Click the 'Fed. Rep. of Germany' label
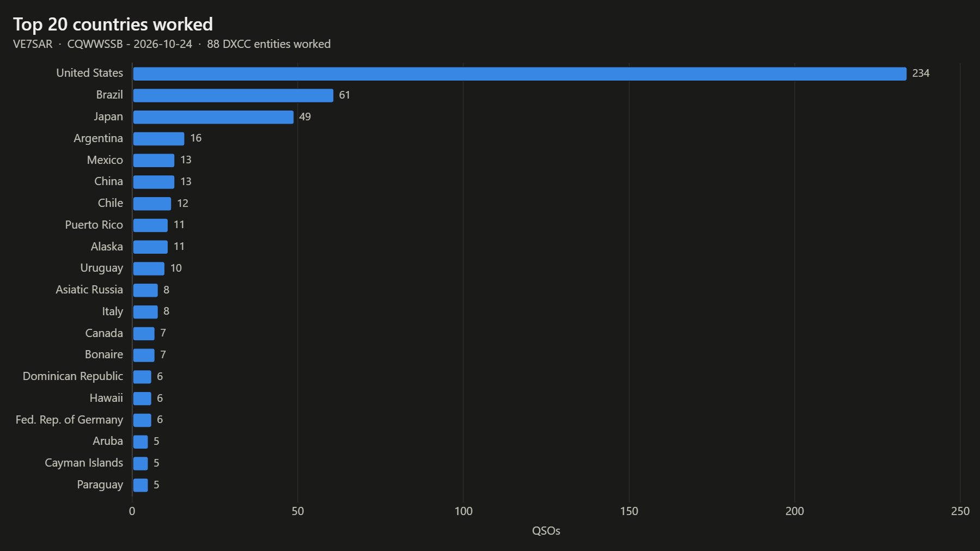This screenshot has height=551, width=980. pos(69,420)
